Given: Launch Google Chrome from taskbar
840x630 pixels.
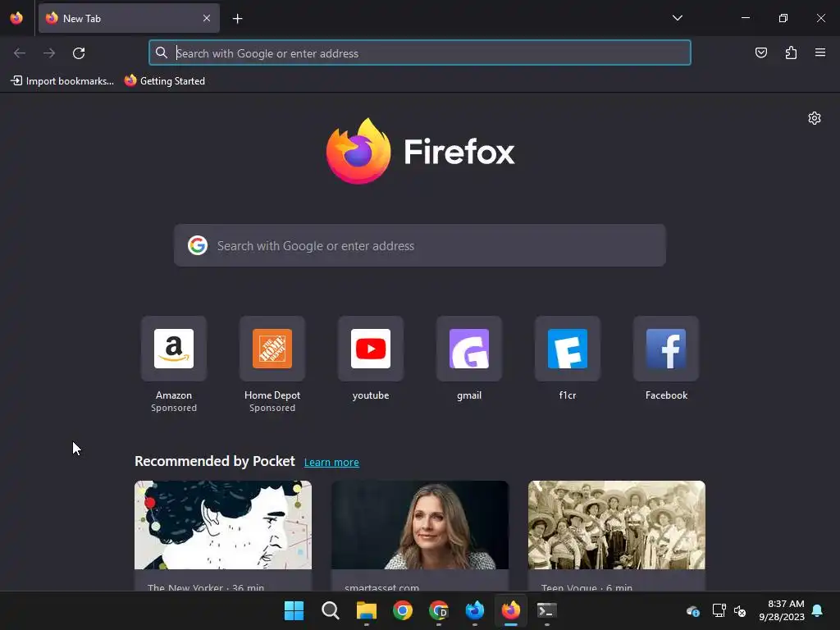Looking at the screenshot, I should pos(402,610).
